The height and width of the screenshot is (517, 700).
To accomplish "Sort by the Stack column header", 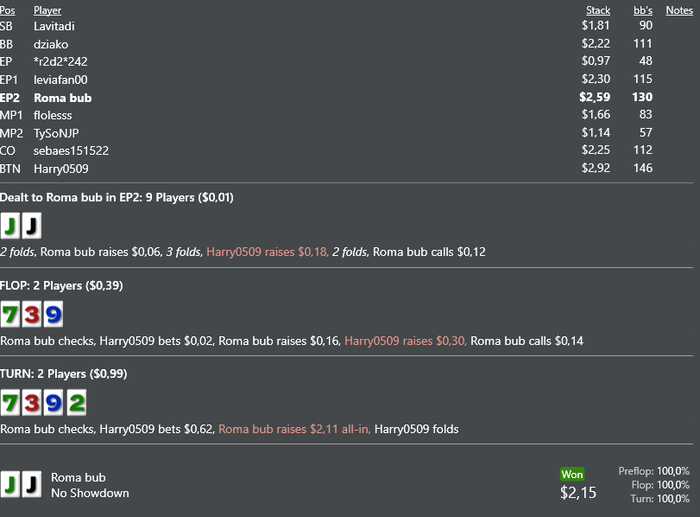I will (x=597, y=11).
